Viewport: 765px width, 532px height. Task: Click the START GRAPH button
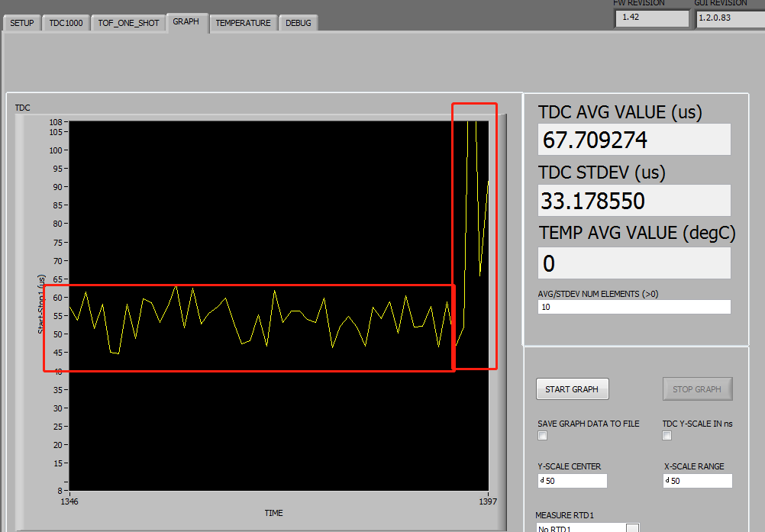tap(572, 389)
